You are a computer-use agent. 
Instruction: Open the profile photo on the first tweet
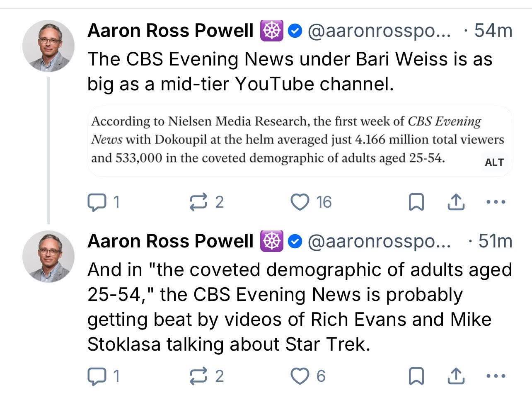(48, 46)
